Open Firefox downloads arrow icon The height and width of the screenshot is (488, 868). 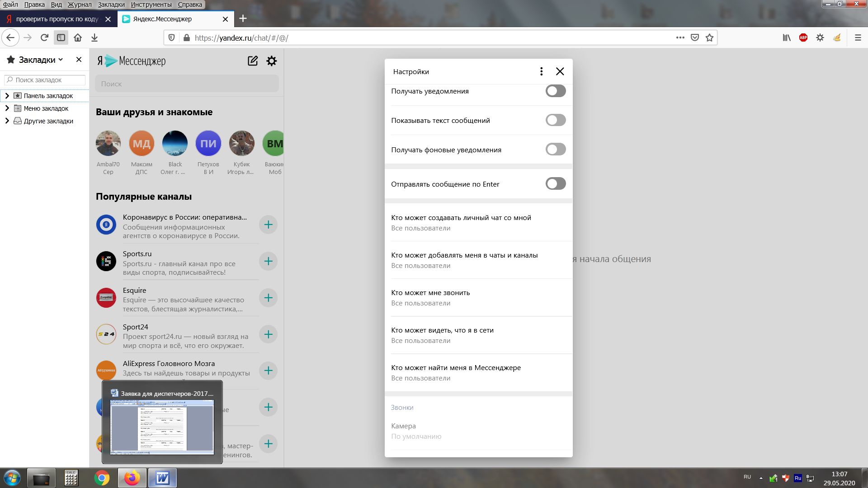(x=94, y=38)
